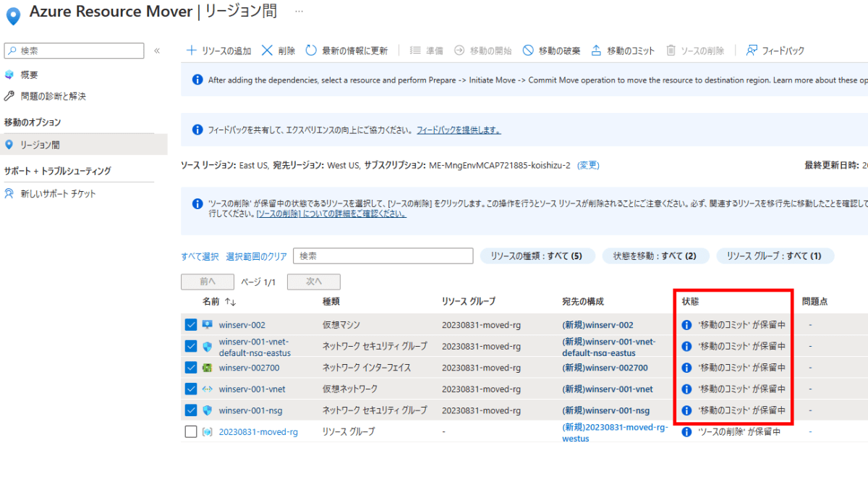Screen dimensions: 868x477
Task: Click 選択範囲のクリア link
Action: (256, 256)
